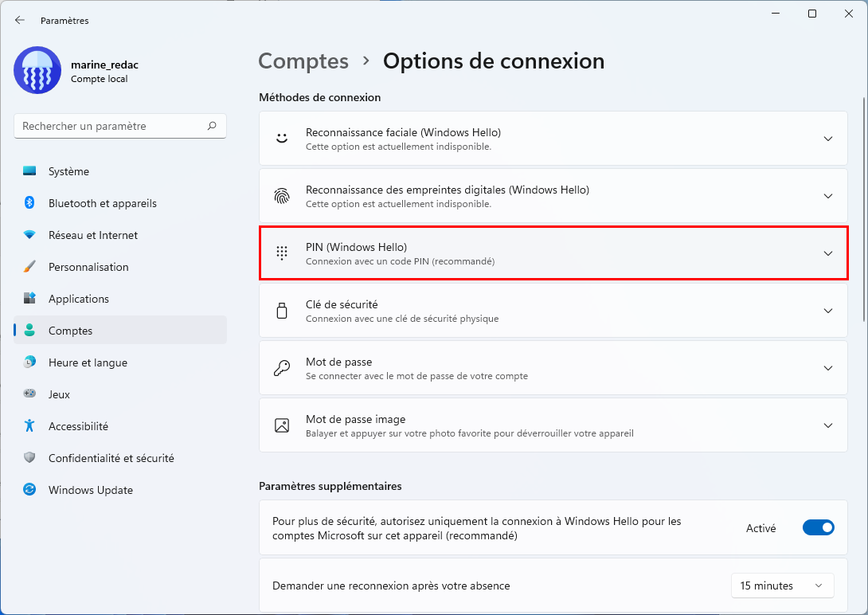Click the Applications icon in the sidebar

[x=29, y=299]
